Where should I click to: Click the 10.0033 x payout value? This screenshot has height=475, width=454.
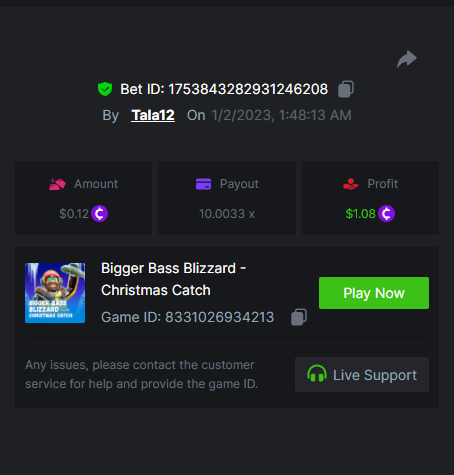click(227, 214)
